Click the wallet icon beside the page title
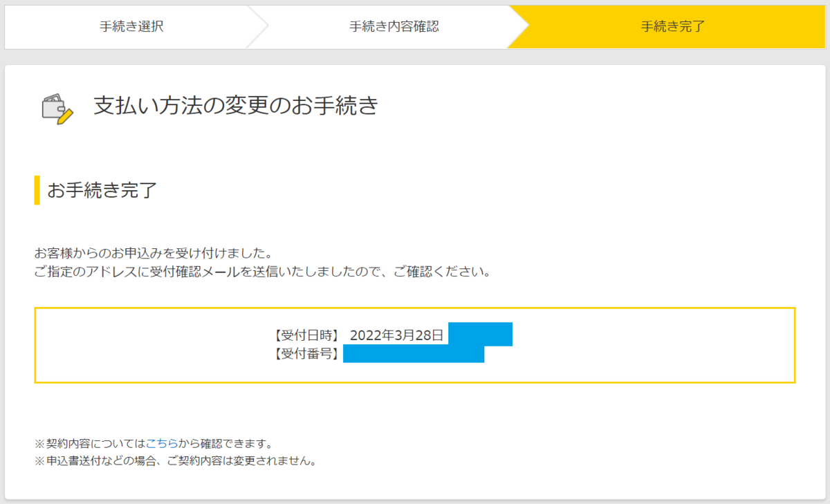This screenshot has height=504, width=830. click(52, 104)
